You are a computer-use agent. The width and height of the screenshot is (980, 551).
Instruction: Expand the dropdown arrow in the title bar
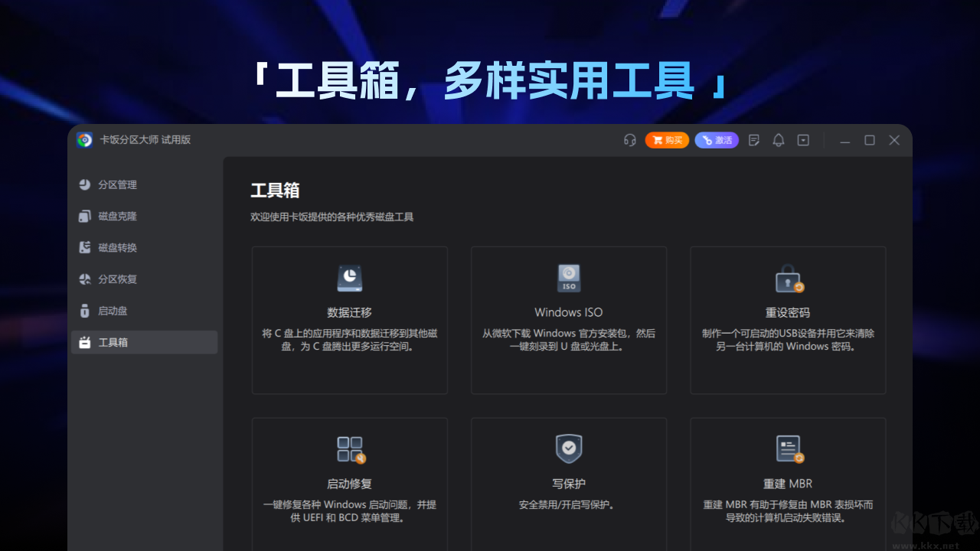(802, 140)
